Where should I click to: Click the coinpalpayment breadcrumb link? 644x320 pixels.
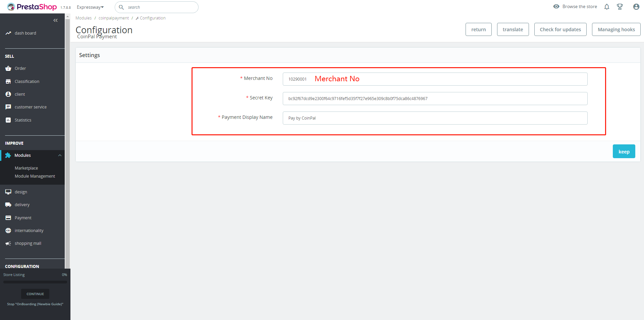pos(114,18)
